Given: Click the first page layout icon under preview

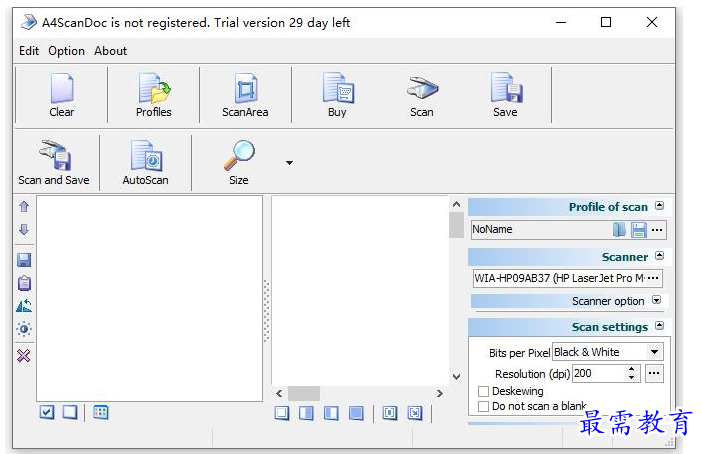Looking at the screenshot, I should tap(282, 413).
